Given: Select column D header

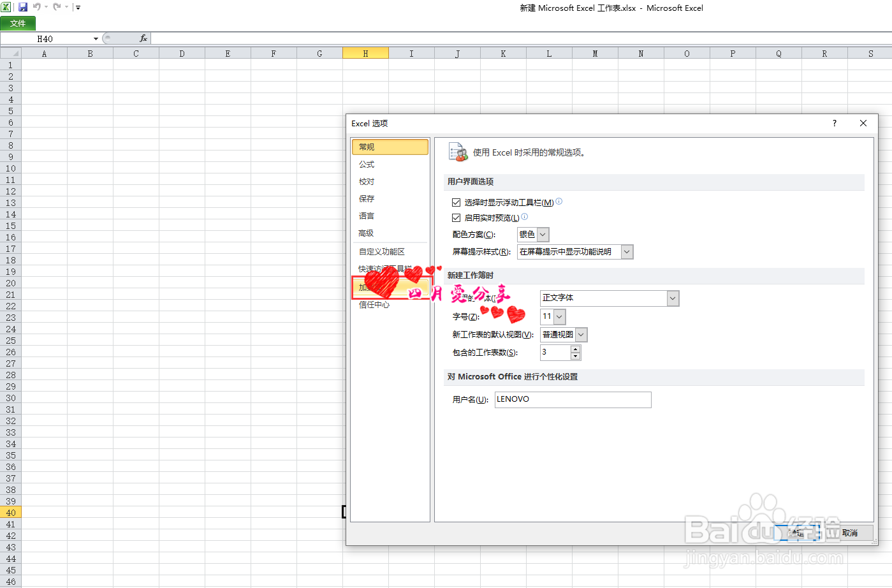Looking at the screenshot, I should pos(182,54).
